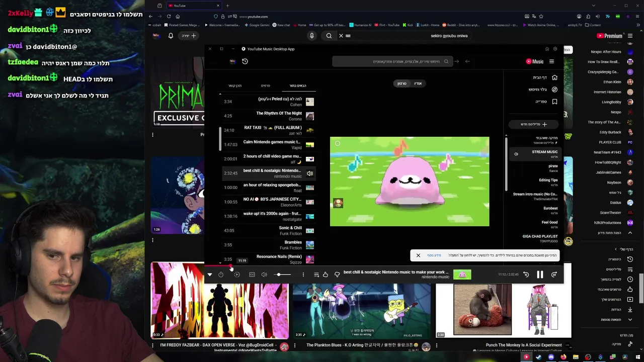Rewind 10 seconds in player bar

[526, 275]
